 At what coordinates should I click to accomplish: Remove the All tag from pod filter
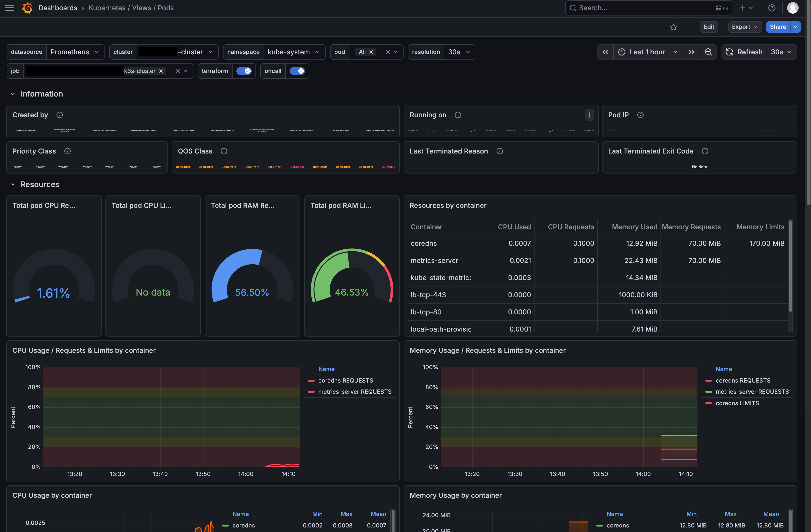coord(371,52)
